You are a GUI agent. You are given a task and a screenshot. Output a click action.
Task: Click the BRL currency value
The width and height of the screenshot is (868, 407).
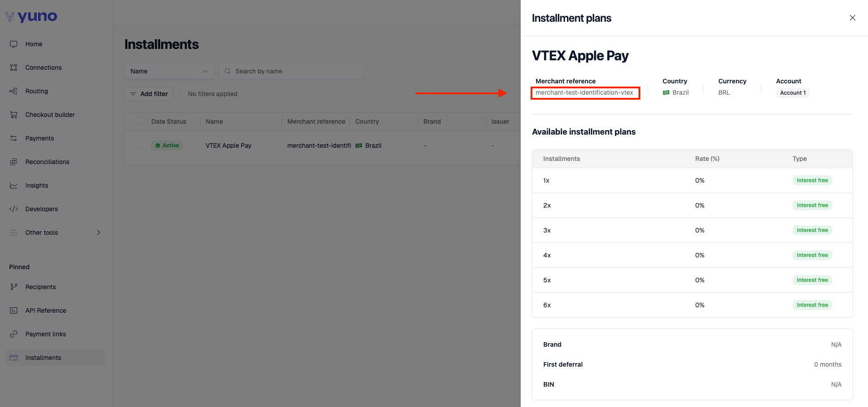point(724,92)
